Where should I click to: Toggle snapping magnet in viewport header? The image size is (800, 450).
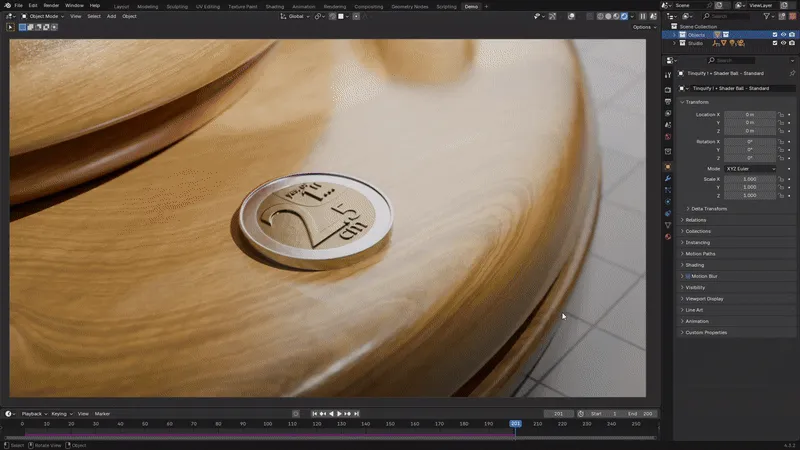pyautogui.click(x=333, y=16)
